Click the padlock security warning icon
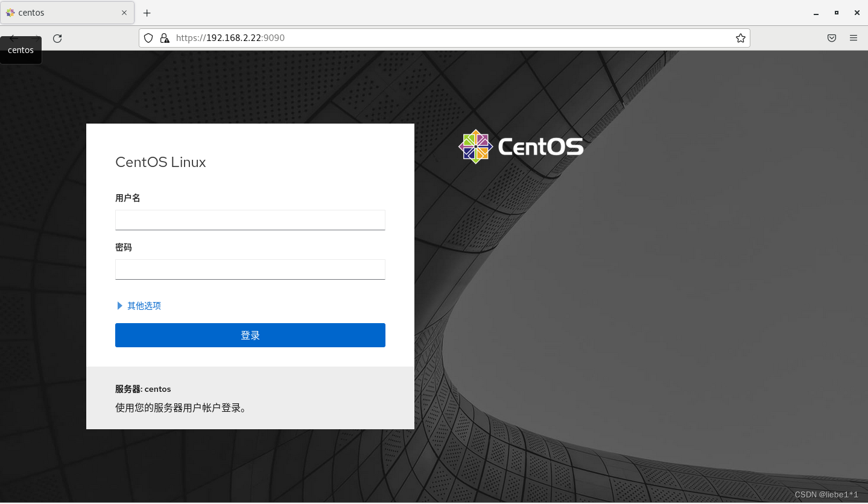Viewport: 868px width, 504px height. (164, 38)
